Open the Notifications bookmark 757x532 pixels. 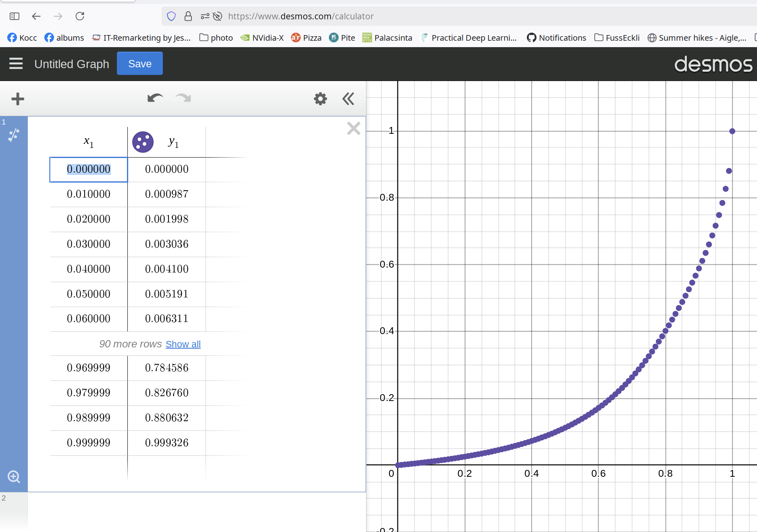pyautogui.click(x=557, y=38)
